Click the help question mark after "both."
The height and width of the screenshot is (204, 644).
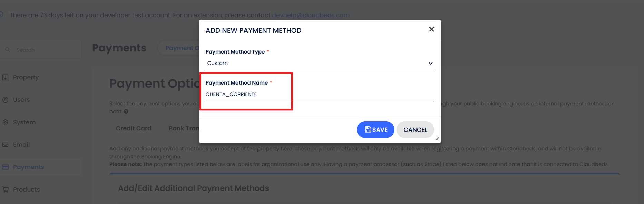(x=126, y=111)
